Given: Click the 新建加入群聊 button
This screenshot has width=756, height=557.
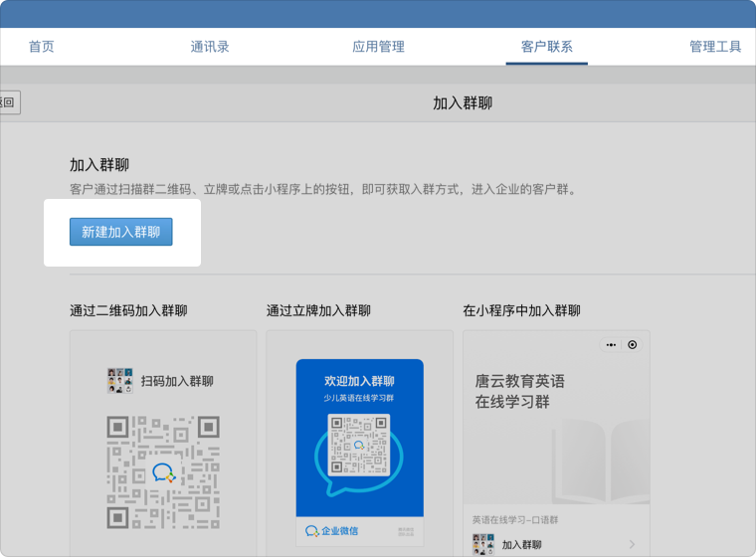Looking at the screenshot, I should (121, 232).
